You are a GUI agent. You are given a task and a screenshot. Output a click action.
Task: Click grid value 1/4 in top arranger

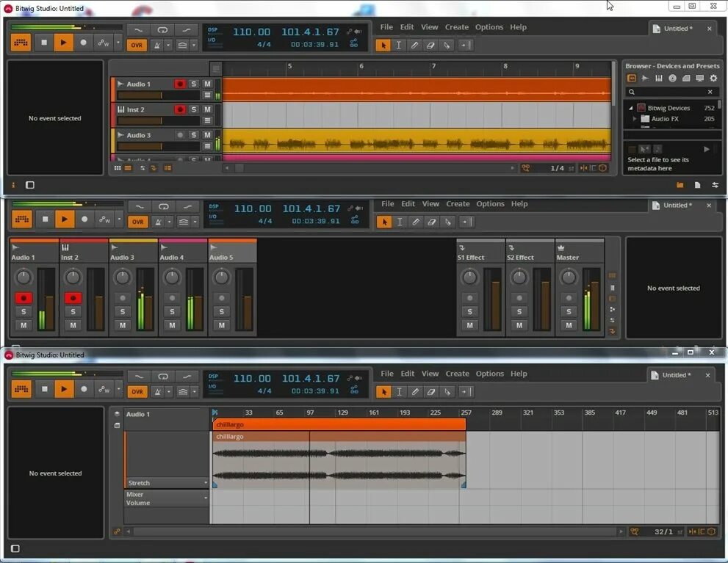point(557,168)
